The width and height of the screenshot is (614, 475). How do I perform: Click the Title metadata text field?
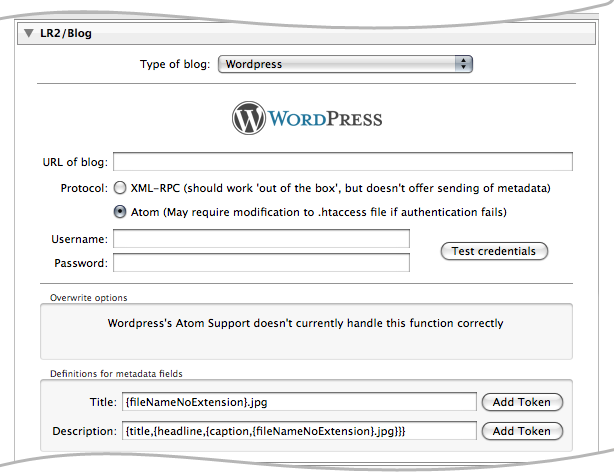[298, 402]
